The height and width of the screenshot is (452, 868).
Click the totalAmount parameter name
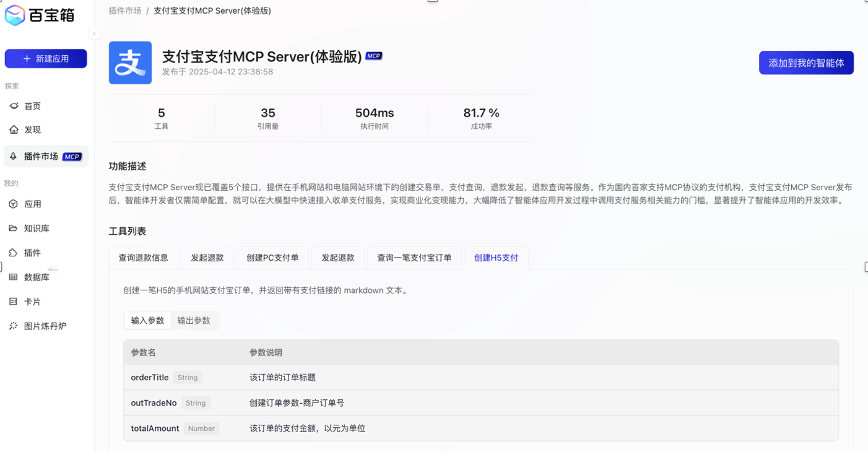pyautogui.click(x=155, y=428)
